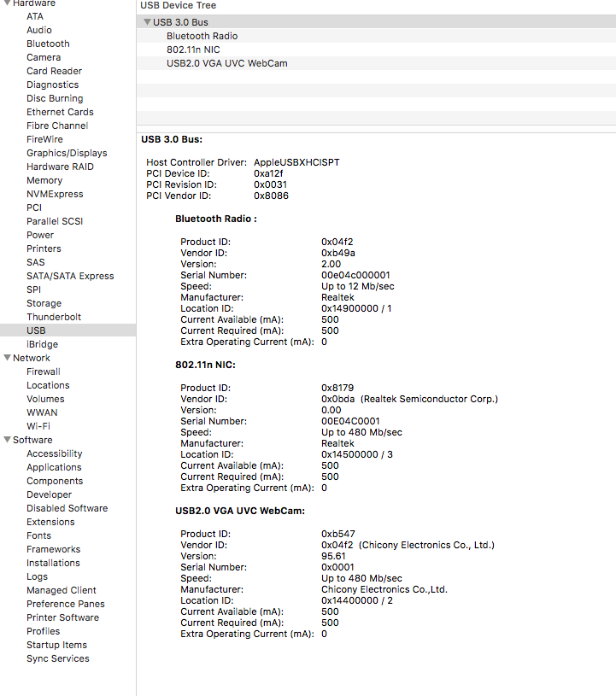Select Volumes under Network
Viewport: 616px width, 696px height.
pos(45,399)
